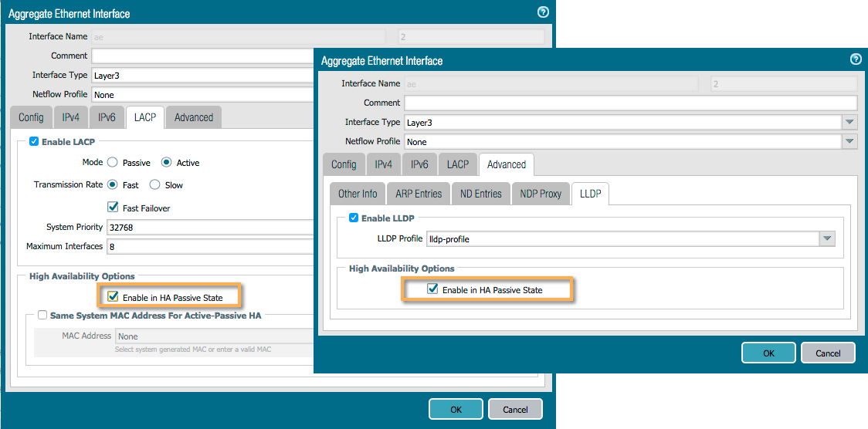Expand Netflow Profile dropdown in front dialog
This screenshot has height=429, width=868.
(849, 142)
